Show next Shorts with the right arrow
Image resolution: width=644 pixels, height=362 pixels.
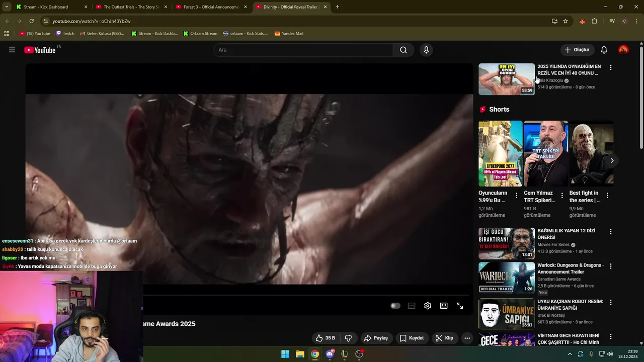pos(612,160)
